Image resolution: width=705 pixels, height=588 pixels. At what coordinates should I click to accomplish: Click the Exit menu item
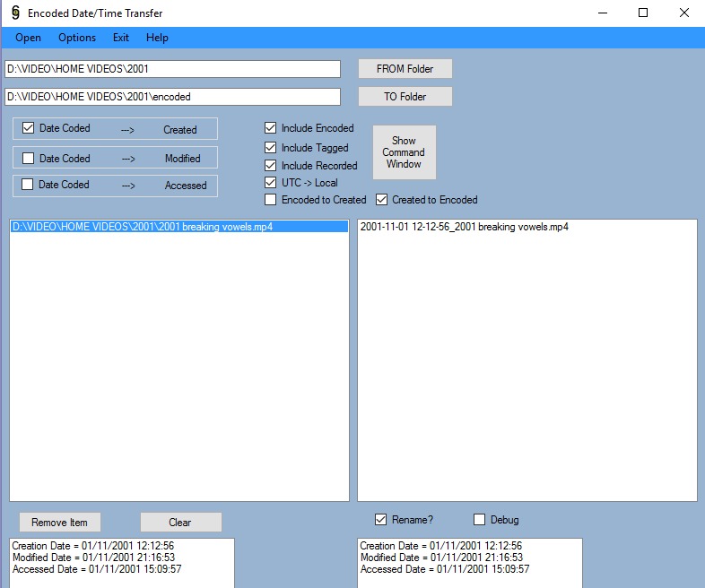point(121,38)
